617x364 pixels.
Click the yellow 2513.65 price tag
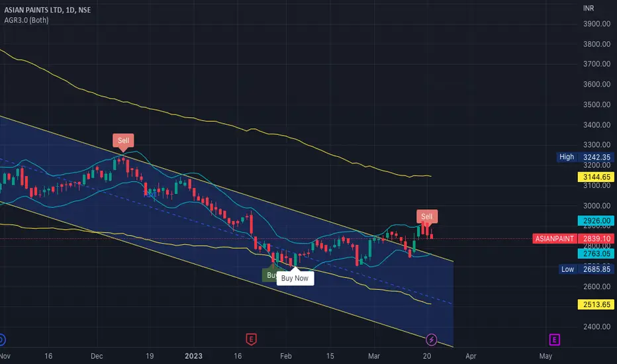(x=596, y=304)
